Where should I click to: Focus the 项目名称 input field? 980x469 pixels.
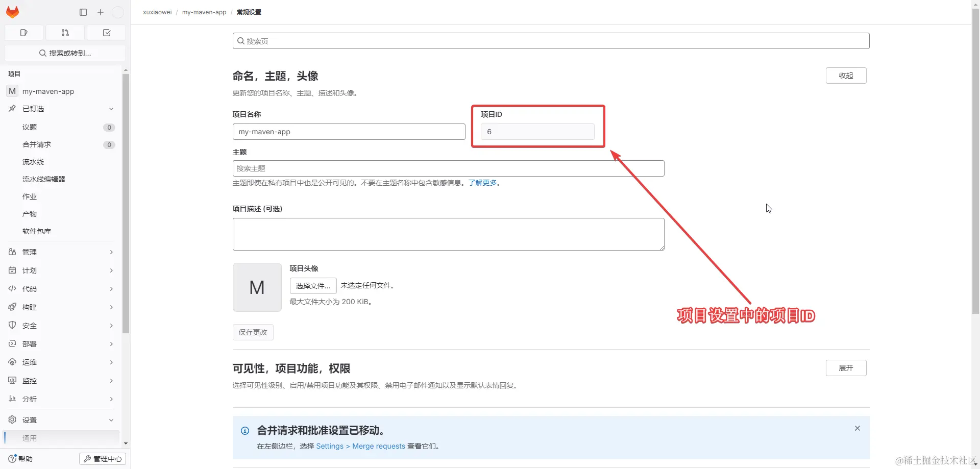point(349,132)
